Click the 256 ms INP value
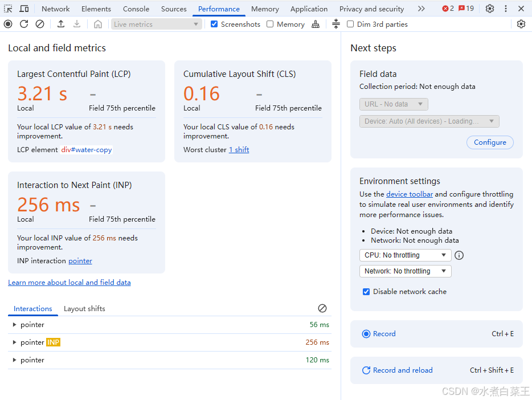532x400 pixels. tap(48, 205)
